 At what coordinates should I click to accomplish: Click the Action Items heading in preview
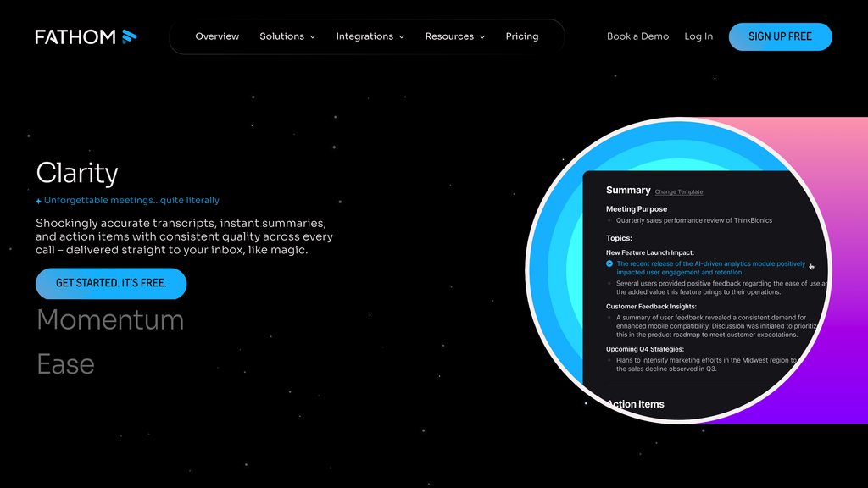[635, 404]
